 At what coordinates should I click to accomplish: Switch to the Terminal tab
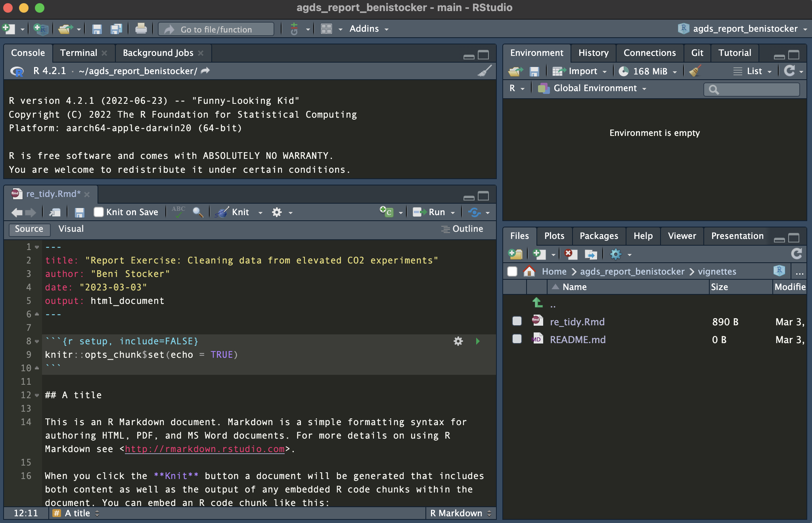79,52
